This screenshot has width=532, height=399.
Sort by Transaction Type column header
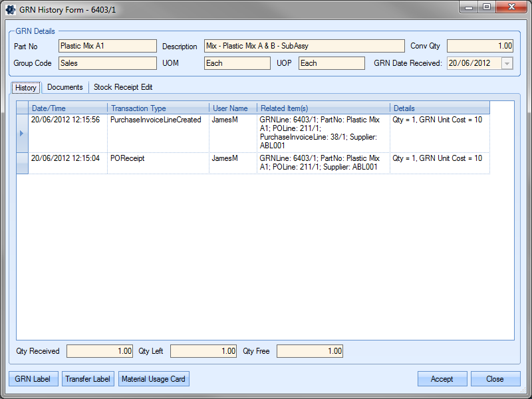pyautogui.click(x=158, y=108)
